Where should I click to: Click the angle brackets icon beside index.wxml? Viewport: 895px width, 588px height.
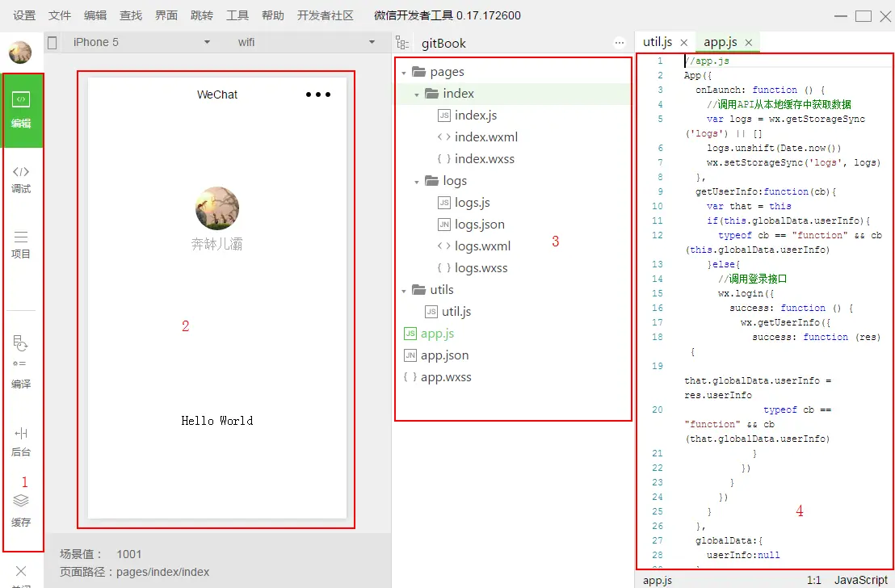click(x=444, y=137)
